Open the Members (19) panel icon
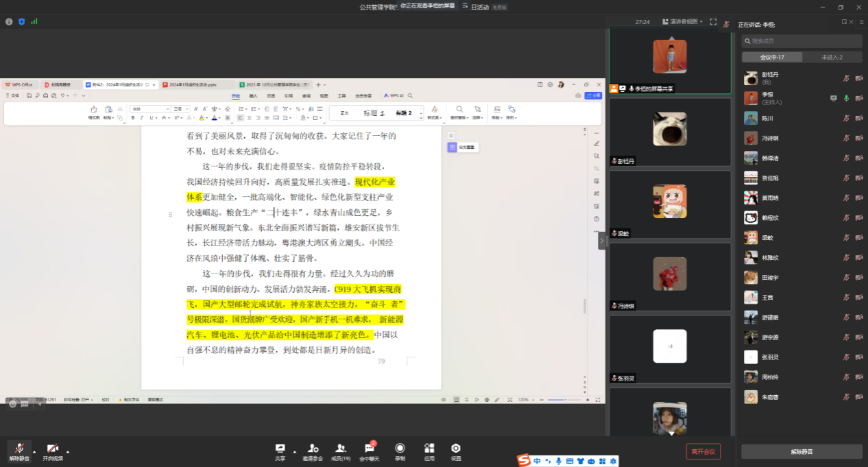The image size is (868, 467). 340,448
